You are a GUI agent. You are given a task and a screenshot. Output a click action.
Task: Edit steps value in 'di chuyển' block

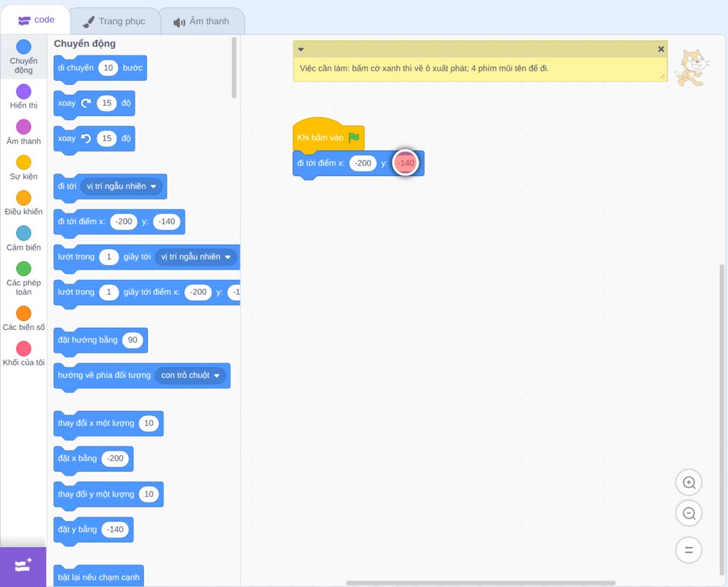click(x=108, y=68)
